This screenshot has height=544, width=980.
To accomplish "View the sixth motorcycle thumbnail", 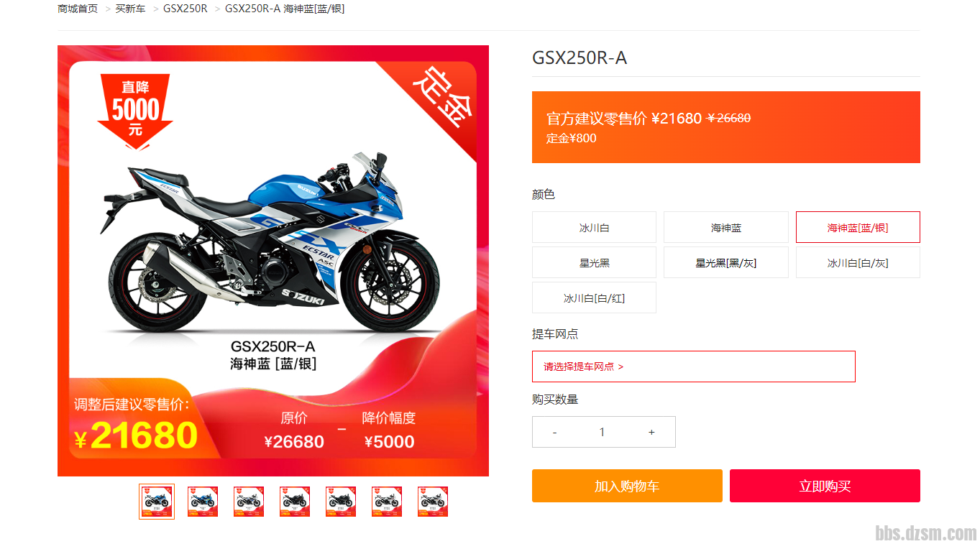I will click(387, 502).
